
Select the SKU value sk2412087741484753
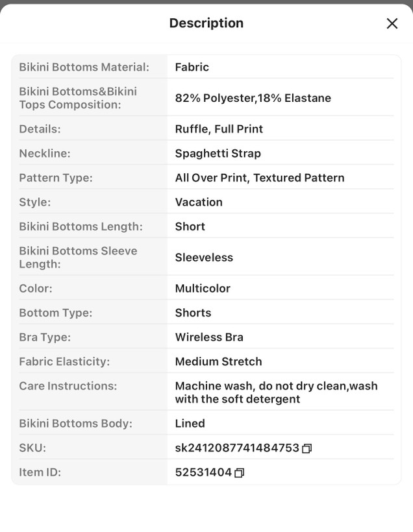pyautogui.click(x=237, y=448)
